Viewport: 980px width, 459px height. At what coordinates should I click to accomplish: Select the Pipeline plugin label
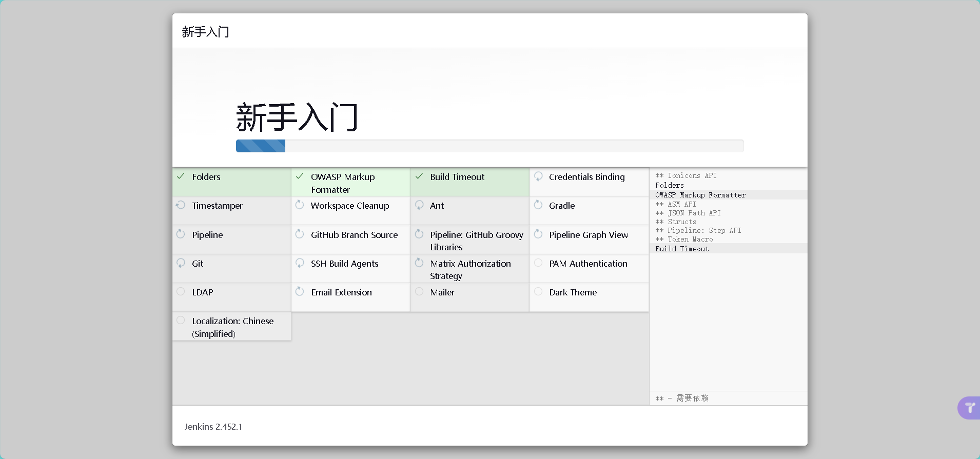207,235
